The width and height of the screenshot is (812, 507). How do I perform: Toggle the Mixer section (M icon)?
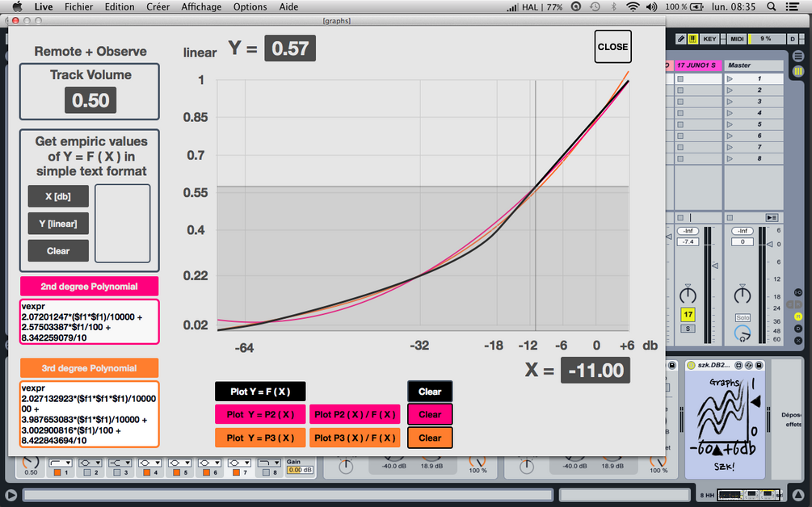(x=798, y=316)
